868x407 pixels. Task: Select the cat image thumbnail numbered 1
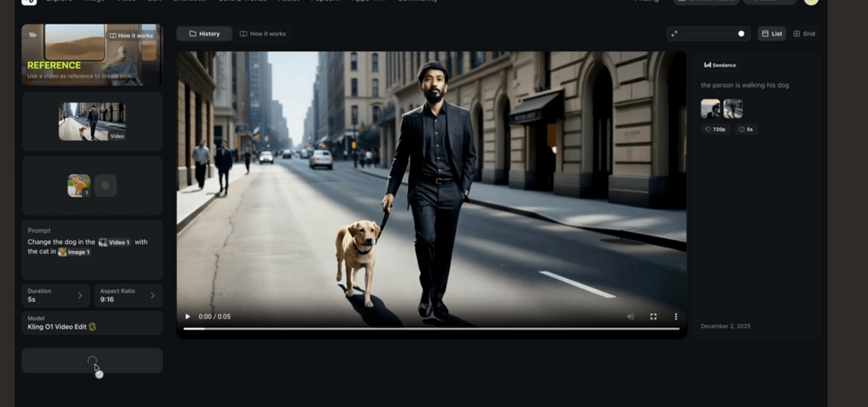click(x=79, y=185)
